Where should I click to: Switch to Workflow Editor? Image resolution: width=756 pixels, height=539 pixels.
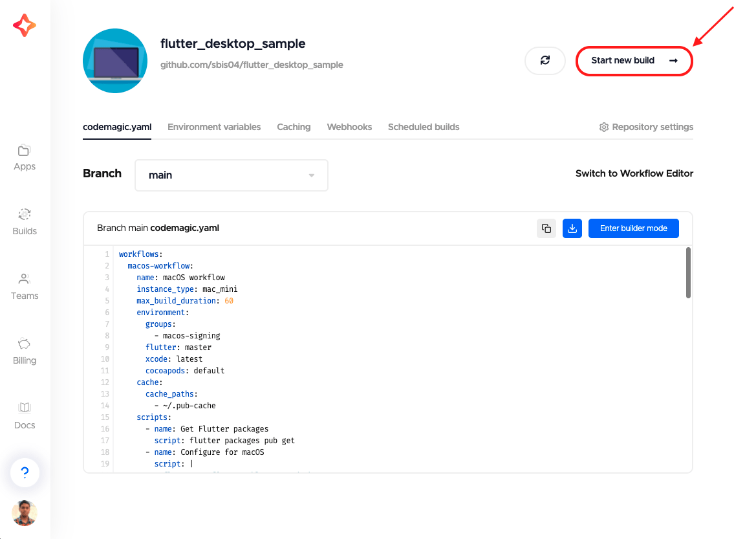[634, 173]
